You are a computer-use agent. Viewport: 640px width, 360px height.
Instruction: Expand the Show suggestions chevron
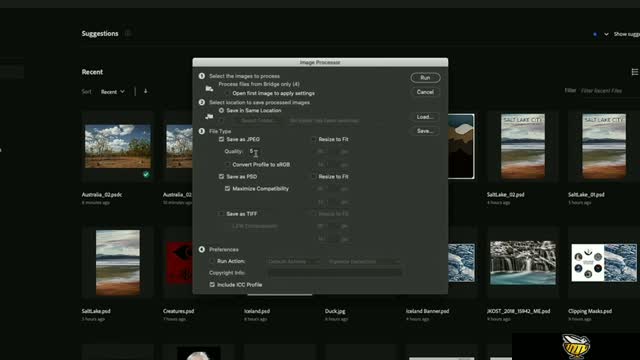pyautogui.click(x=606, y=34)
